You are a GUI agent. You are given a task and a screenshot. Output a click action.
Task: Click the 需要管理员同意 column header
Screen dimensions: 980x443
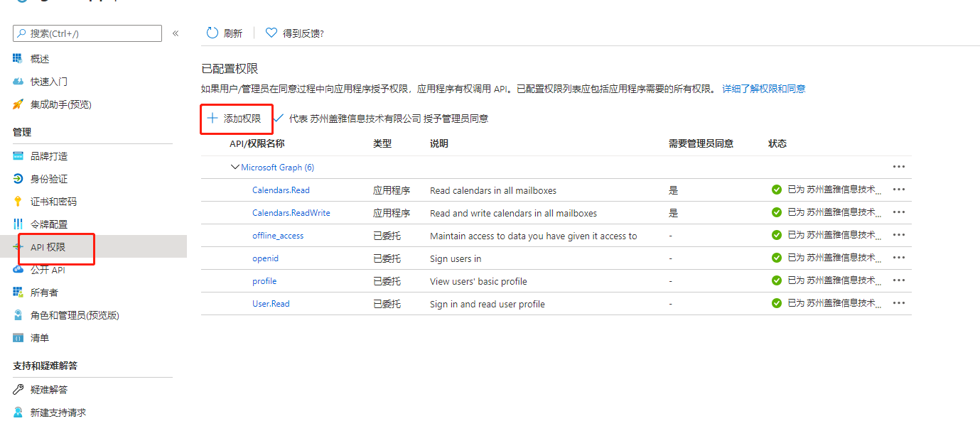pyautogui.click(x=701, y=143)
